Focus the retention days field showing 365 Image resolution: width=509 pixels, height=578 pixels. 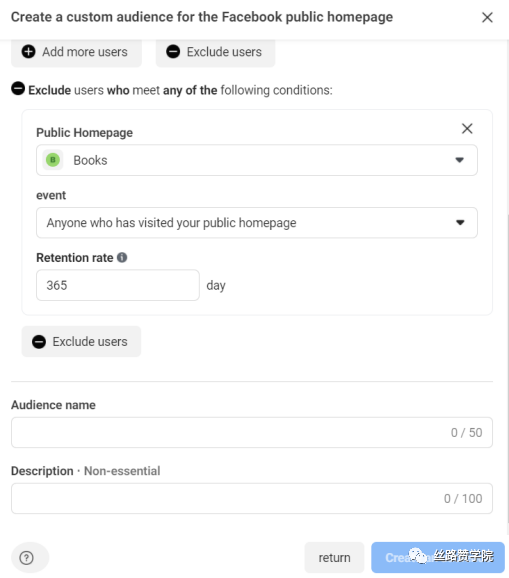118,285
